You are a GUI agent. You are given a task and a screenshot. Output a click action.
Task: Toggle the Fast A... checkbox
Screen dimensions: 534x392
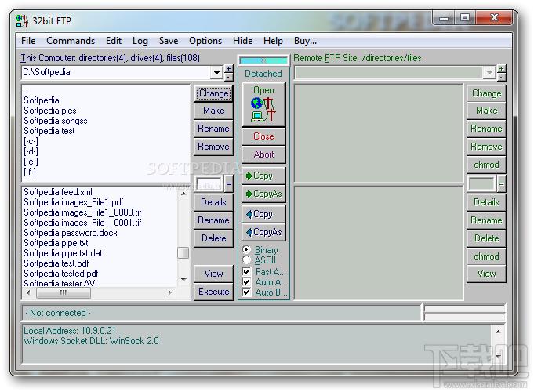pyautogui.click(x=246, y=272)
